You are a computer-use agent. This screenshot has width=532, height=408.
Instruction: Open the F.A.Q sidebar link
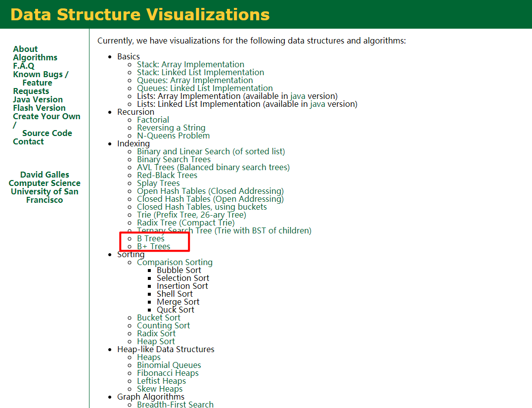(24, 66)
